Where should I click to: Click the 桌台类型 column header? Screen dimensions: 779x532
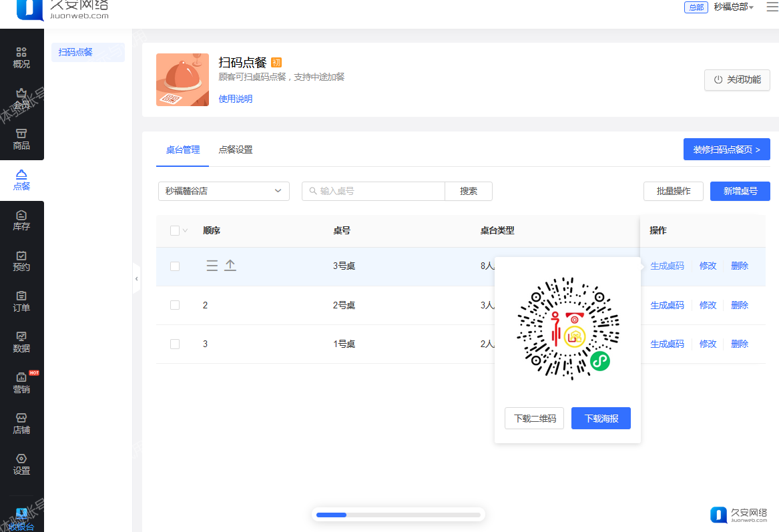tap(497, 230)
